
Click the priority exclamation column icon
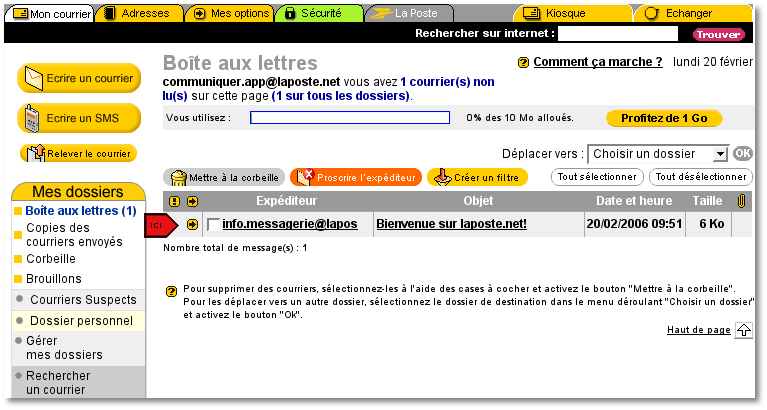tap(174, 202)
